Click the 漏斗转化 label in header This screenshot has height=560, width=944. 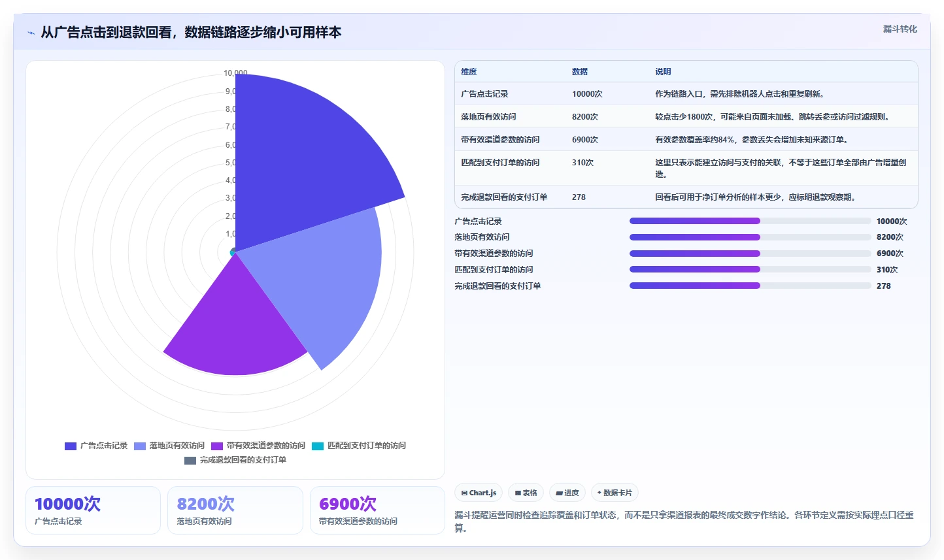(900, 29)
